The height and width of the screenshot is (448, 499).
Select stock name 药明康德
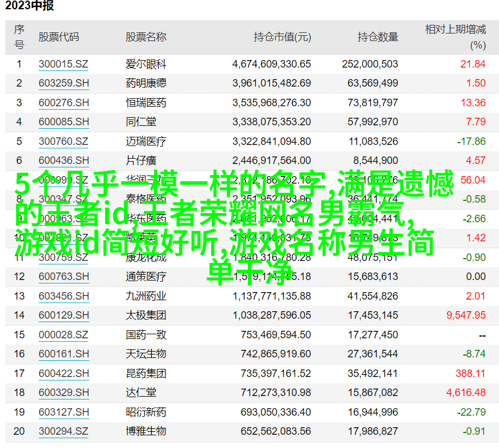pyautogui.click(x=146, y=83)
